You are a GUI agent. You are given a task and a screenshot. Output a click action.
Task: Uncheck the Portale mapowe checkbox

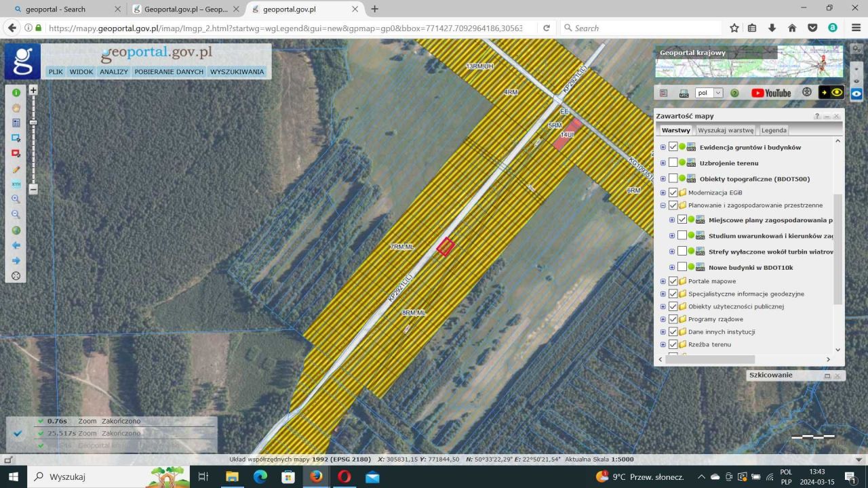[x=673, y=281]
